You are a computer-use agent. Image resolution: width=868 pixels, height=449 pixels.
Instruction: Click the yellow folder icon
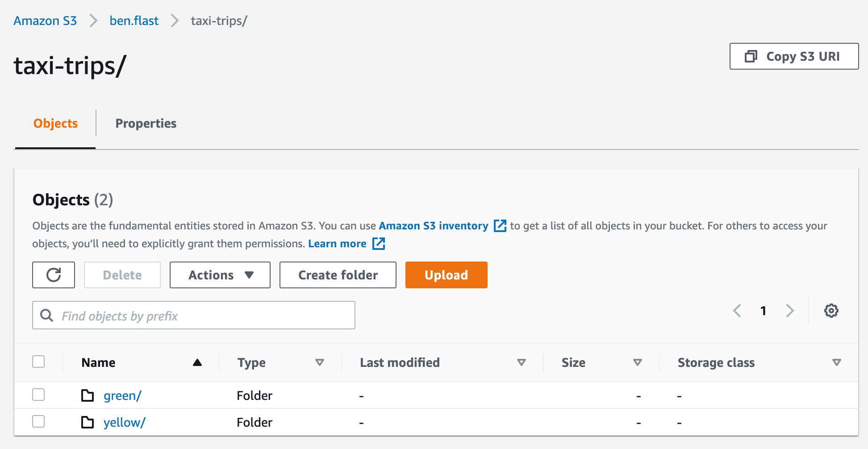coord(88,422)
